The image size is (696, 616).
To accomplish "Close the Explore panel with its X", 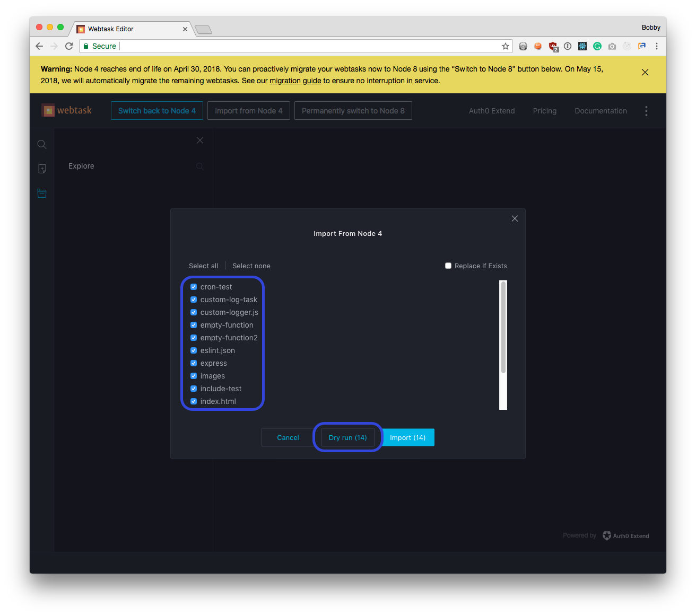I will coord(200,140).
